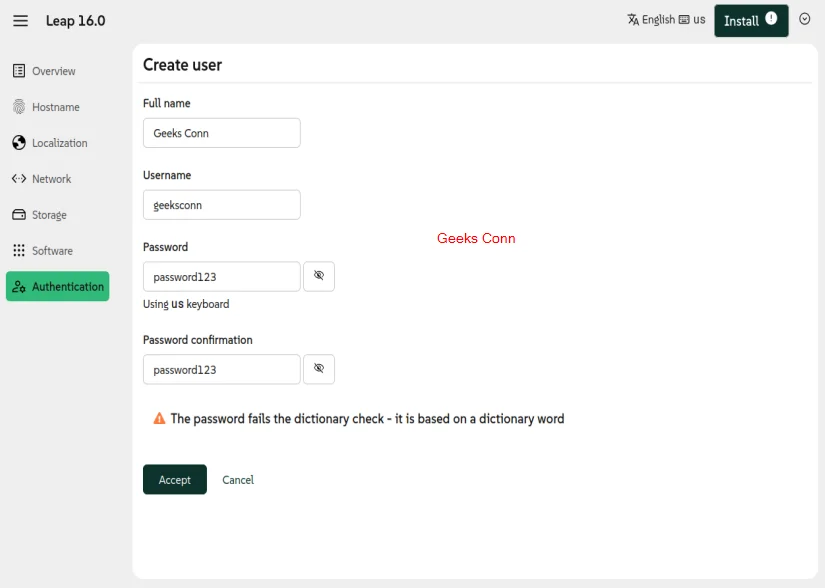Open the hamburger navigation menu
This screenshot has width=825, height=588.
pos(20,20)
